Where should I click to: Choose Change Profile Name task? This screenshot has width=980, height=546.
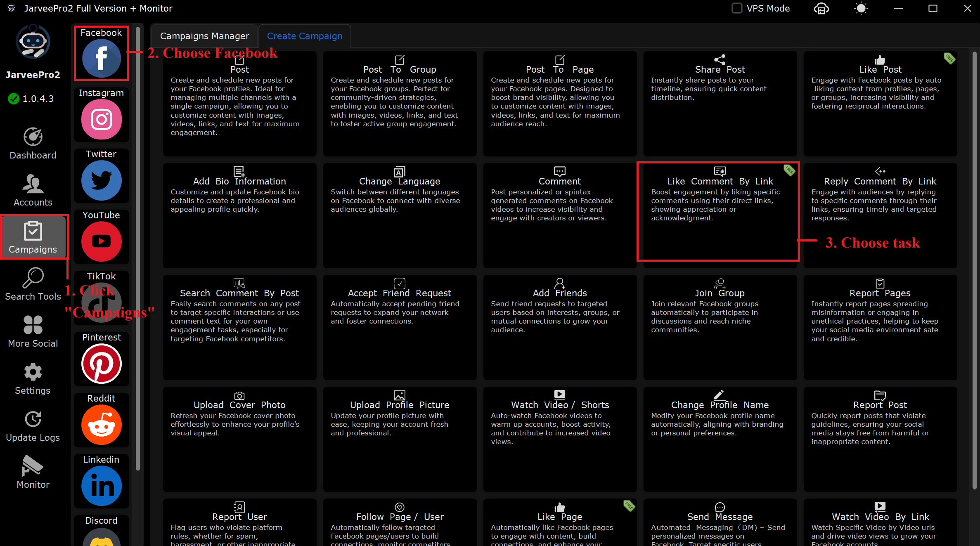coord(720,439)
